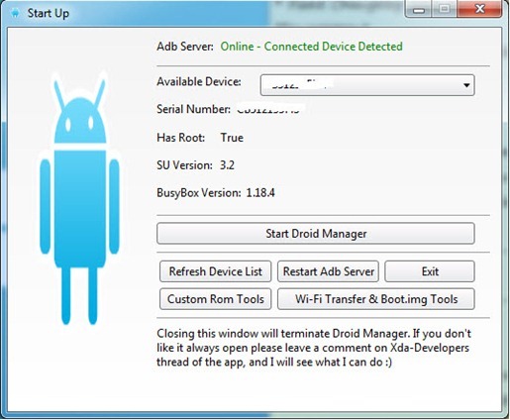Click the 'Closing this window will terminate' notice
Screen dimensions: 510x420
point(314,348)
